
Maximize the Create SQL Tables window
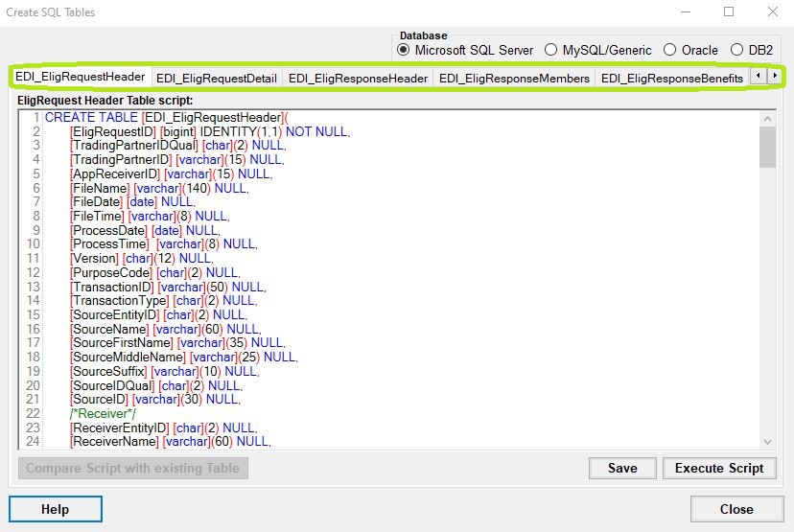[x=729, y=12]
